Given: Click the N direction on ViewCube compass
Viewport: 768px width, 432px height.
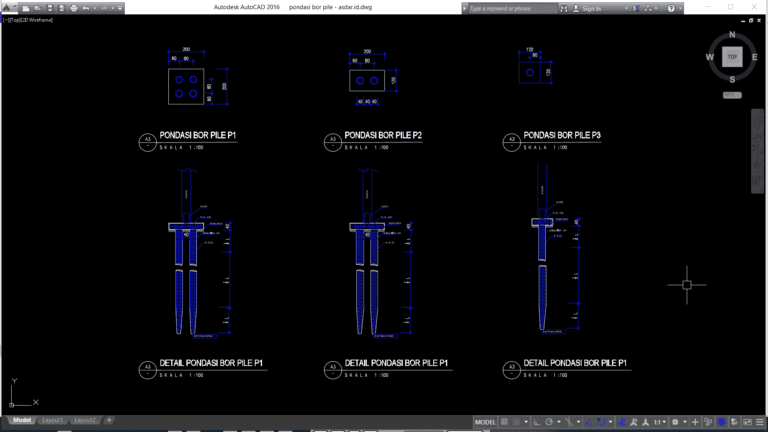Looking at the screenshot, I should point(732,35).
